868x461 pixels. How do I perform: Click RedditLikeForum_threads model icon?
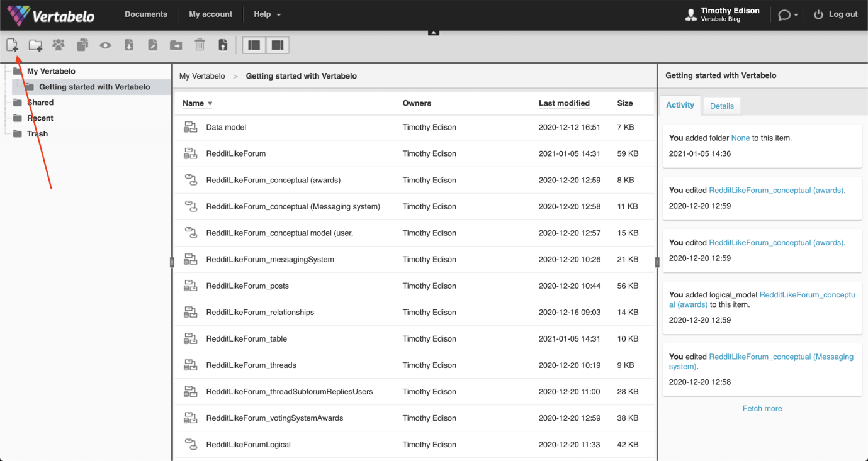click(190, 365)
